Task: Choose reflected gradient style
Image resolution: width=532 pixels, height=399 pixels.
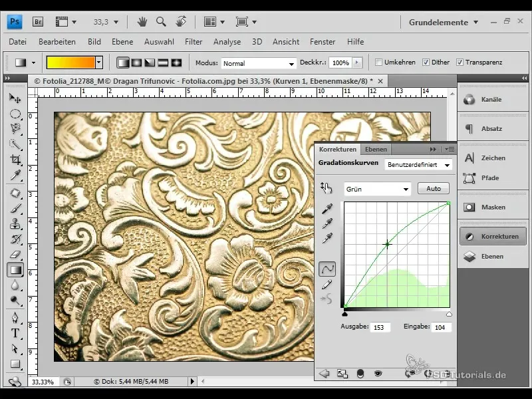Action: (163, 63)
